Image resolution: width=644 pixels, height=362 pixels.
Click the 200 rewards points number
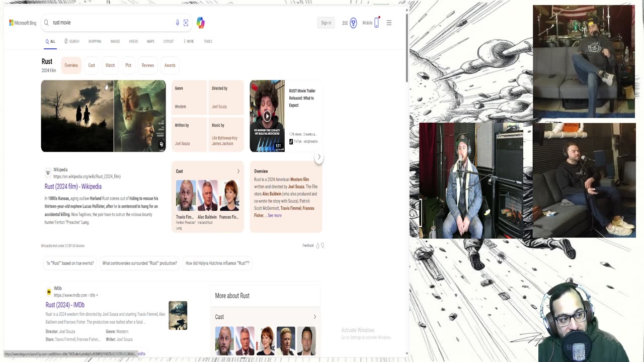[345, 23]
